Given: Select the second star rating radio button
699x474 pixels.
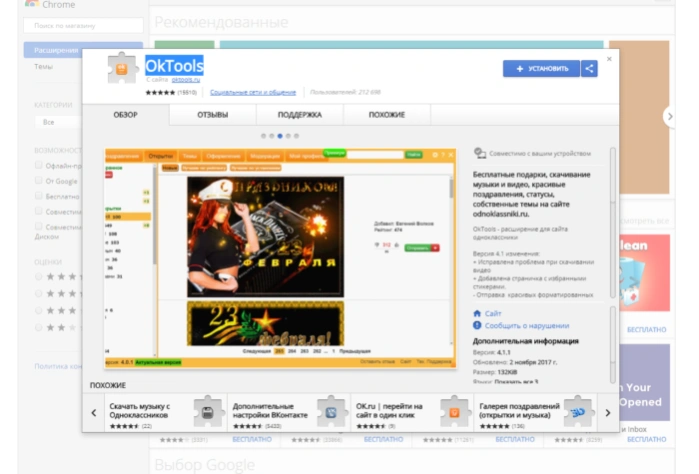Looking at the screenshot, I should (x=39, y=294).
